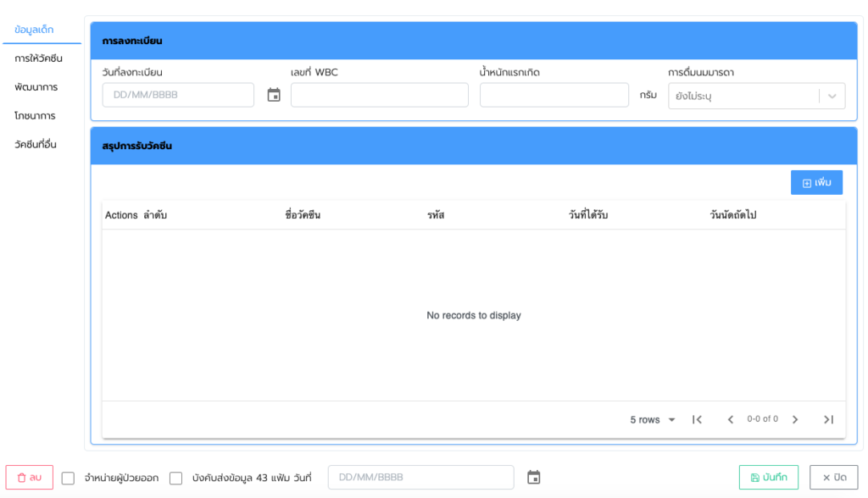Open the 5 rows page size selector
Image resolution: width=868 pixels, height=498 pixels.
pyautogui.click(x=653, y=419)
